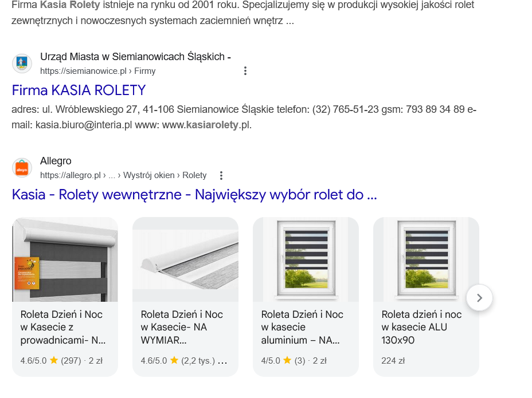Click the Rolety breadcrumb item
The width and height of the screenshot is (532, 398).
pyautogui.click(x=194, y=175)
